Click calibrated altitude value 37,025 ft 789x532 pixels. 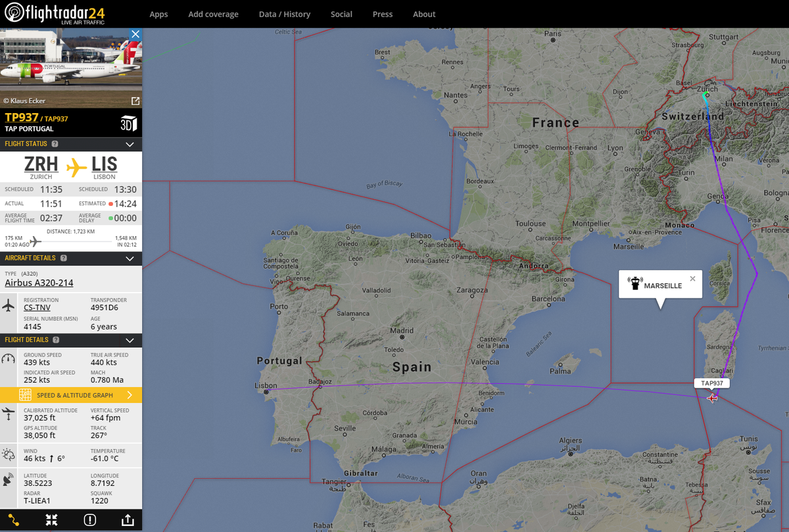click(x=39, y=418)
